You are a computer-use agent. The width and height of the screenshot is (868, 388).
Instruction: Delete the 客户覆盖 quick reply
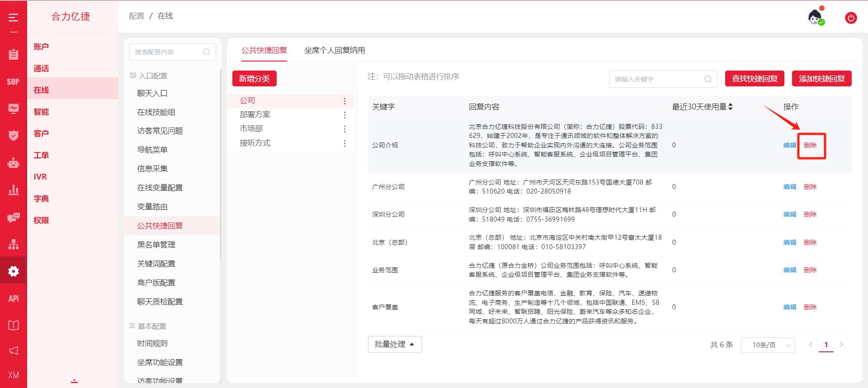coord(810,307)
